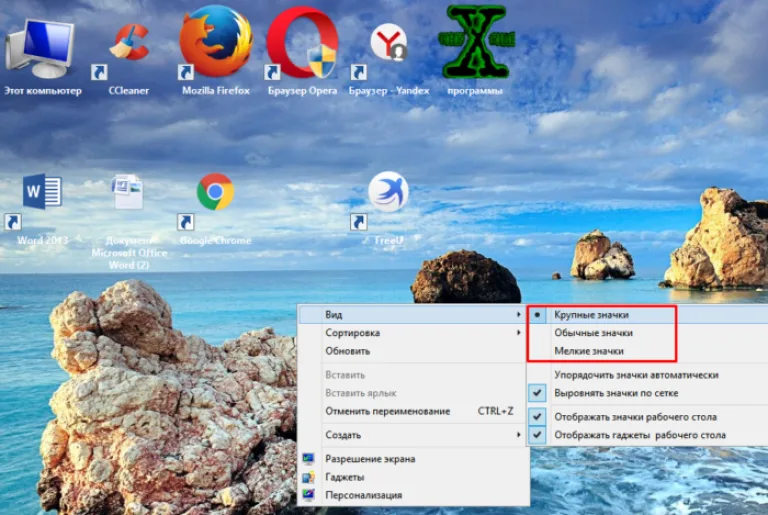768x515 pixels.
Task: Expand the Создать submenu
Action: click(x=413, y=435)
